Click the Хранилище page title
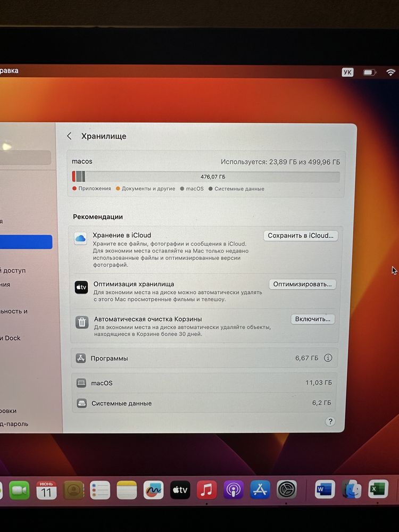399x532 pixels. click(x=104, y=136)
